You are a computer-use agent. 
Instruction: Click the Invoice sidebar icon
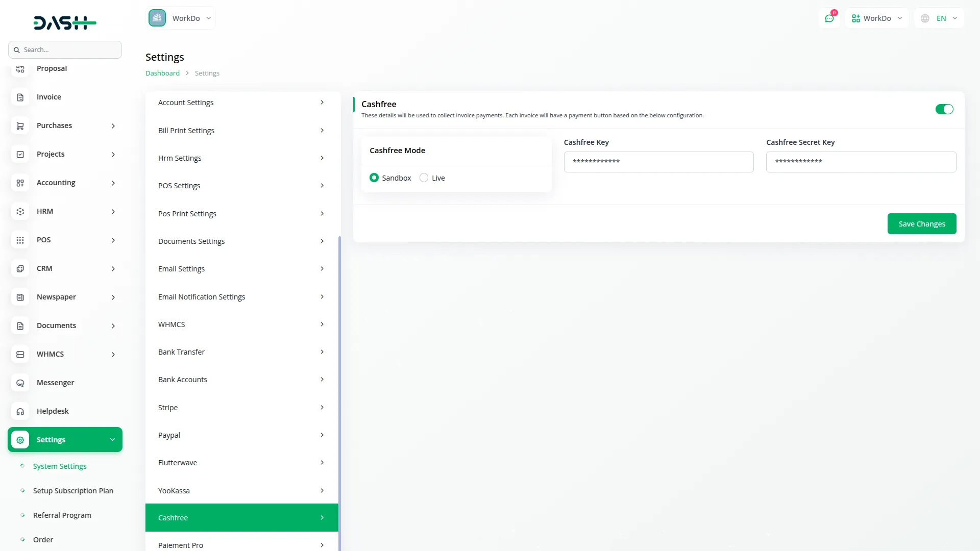tap(20, 97)
